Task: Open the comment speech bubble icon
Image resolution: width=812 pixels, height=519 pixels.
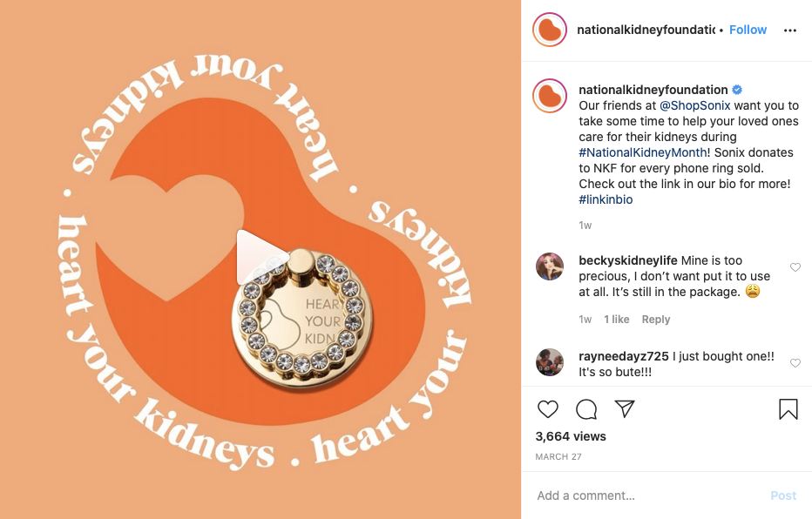Action: pyautogui.click(x=586, y=408)
